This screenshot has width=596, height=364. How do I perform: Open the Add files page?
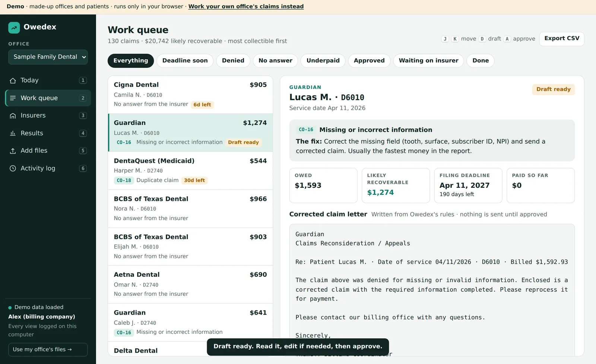click(x=48, y=151)
